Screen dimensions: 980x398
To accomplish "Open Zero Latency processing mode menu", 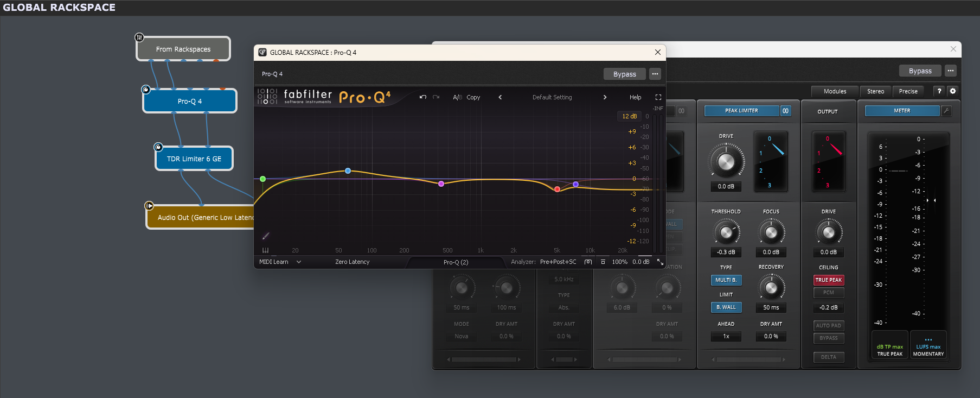I will [x=352, y=262].
